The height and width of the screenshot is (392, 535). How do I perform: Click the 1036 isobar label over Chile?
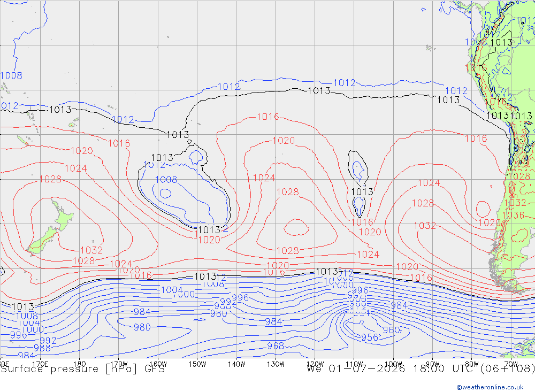pos(513,216)
